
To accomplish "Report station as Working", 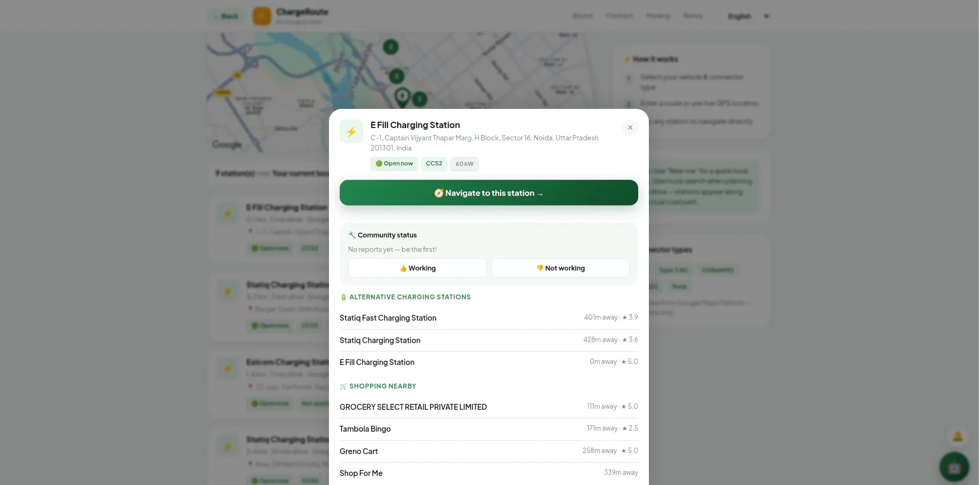I will tap(417, 268).
